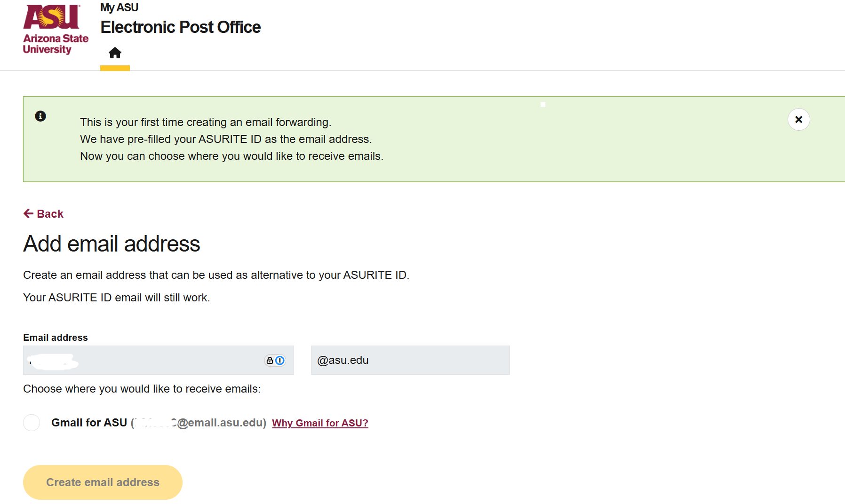Click the Back link text
Image resolution: width=845 pixels, height=504 pixels.
[x=50, y=214]
